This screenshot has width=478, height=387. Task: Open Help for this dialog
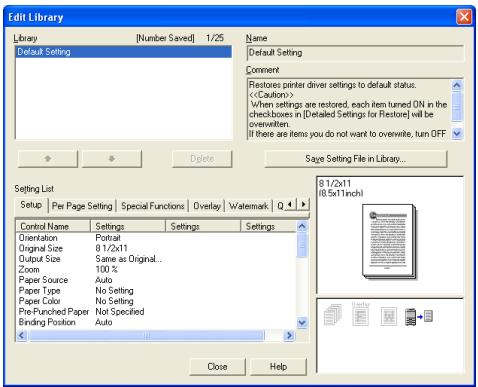point(278,367)
